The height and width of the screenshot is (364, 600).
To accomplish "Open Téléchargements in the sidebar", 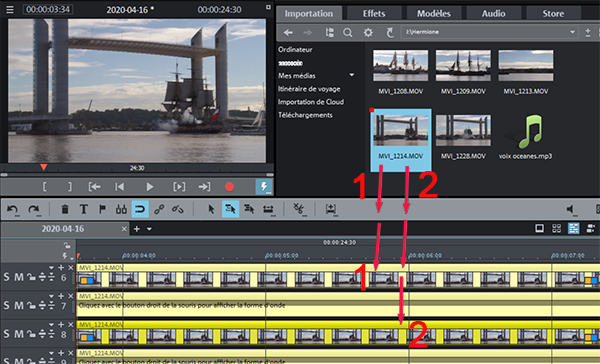I will pos(305,115).
